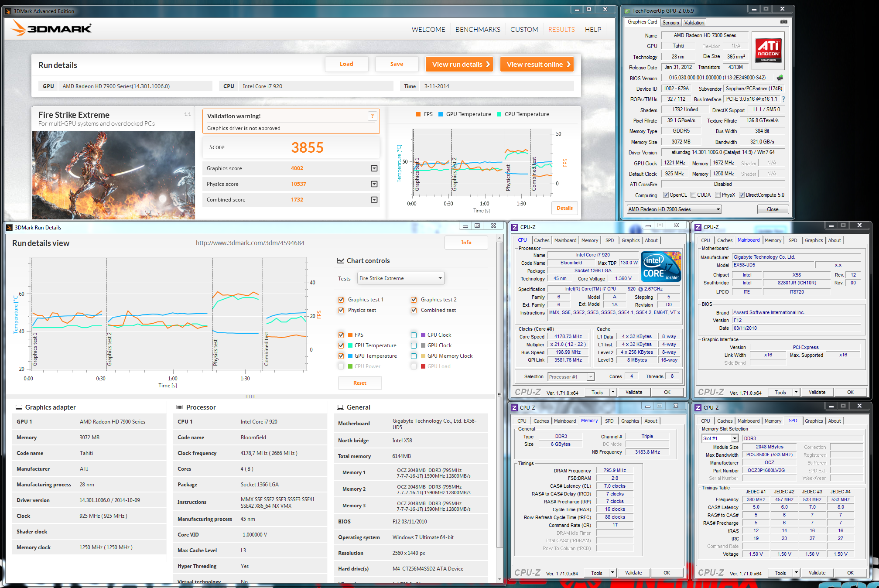Switch to the BENCHMARKS tab in 3DMark
879x588 pixels.
[478, 30]
